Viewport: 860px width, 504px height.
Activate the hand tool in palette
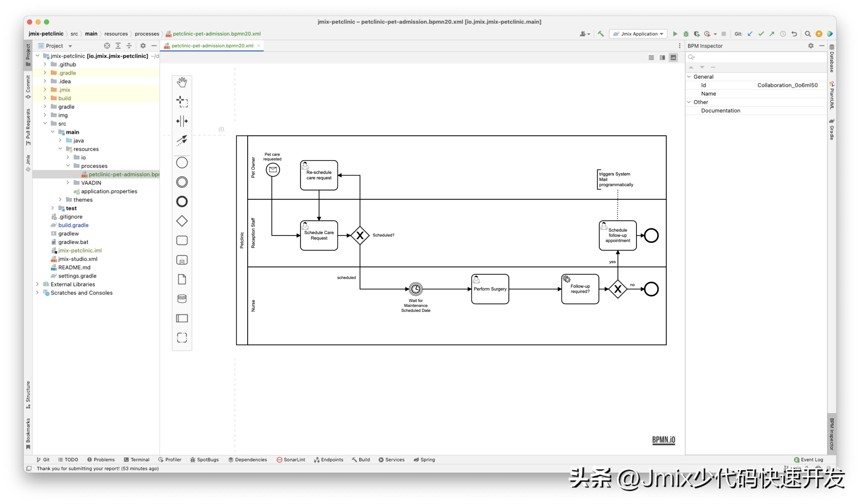182,82
